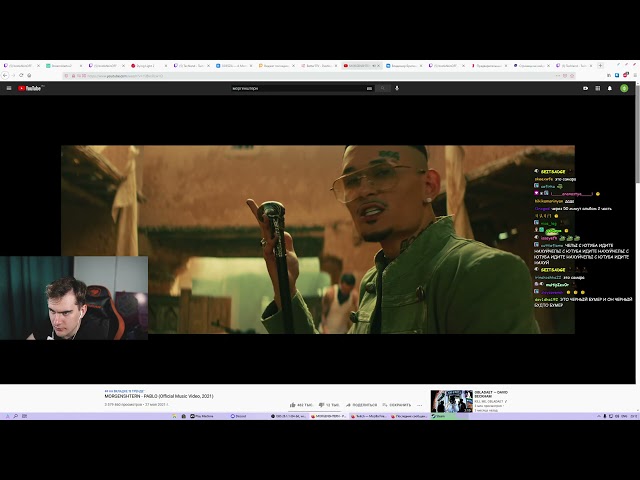Switch to Play Machine taskbar window

[202, 416]
